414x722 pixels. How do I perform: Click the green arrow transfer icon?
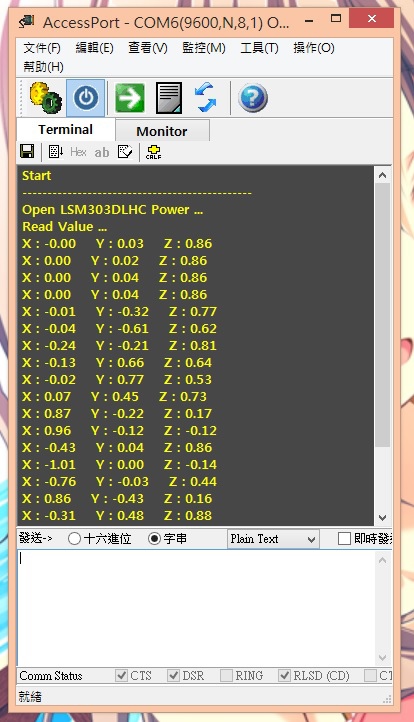pyautogui.click(x=129, y=98)
